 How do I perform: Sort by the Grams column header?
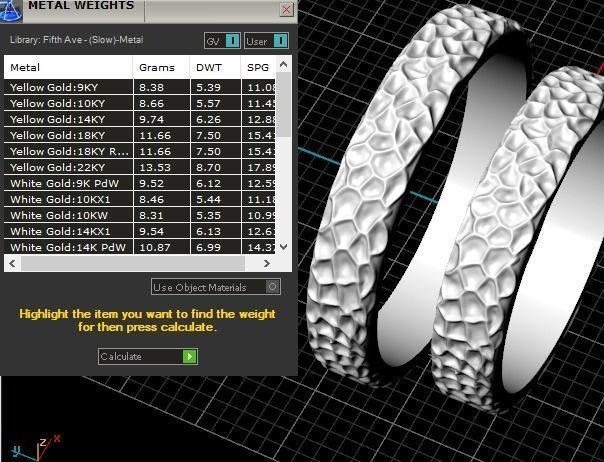tap(161, 67)
